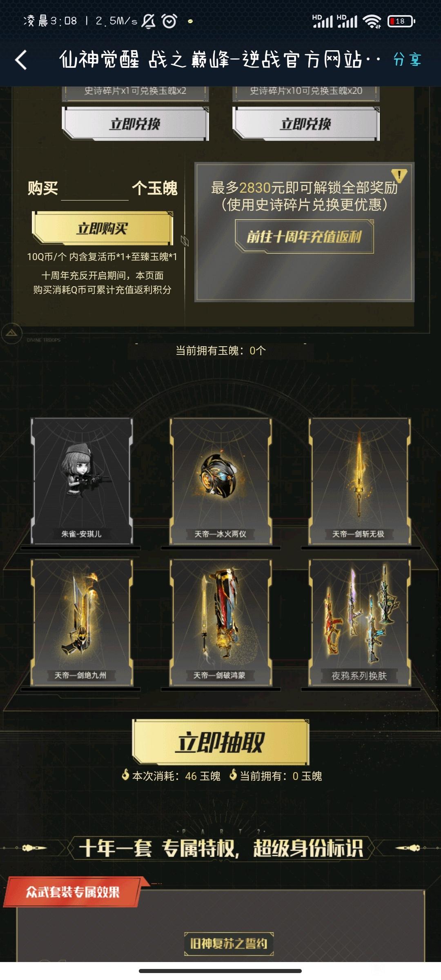The width and height of the screenshot is (441, 980).
Task: Tap the battery indicator icon
Action: tap(401, 21)
